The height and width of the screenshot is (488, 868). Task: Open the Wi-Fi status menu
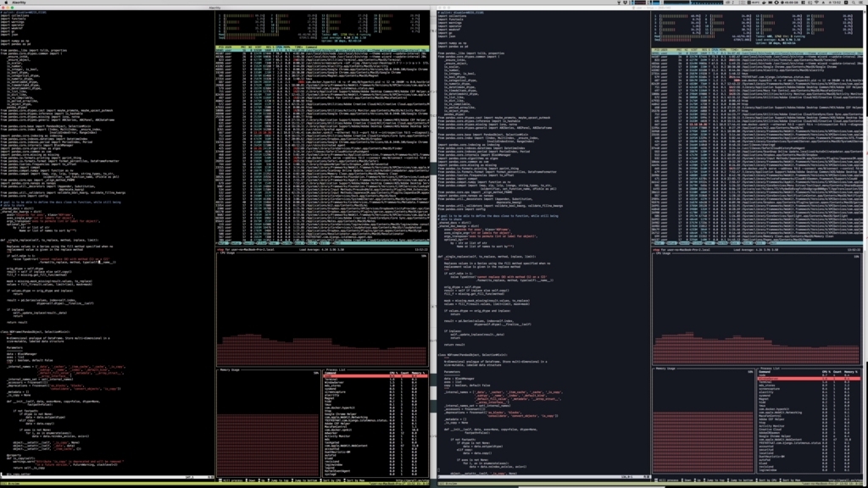(816, 3)
